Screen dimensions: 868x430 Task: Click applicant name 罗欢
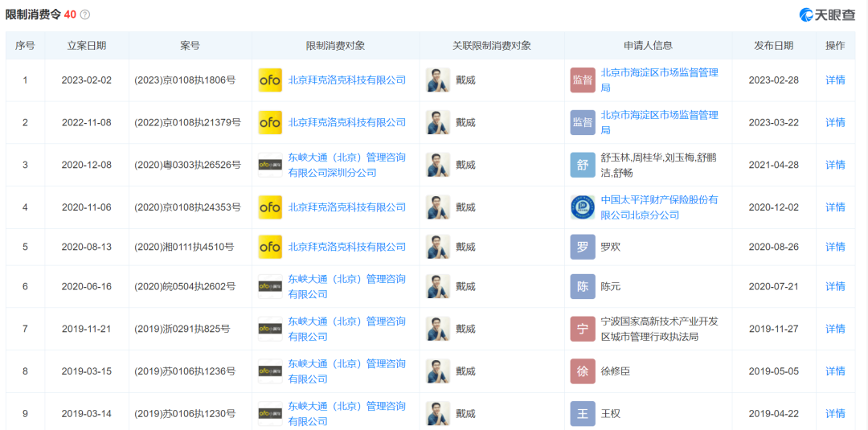[611, 247]
